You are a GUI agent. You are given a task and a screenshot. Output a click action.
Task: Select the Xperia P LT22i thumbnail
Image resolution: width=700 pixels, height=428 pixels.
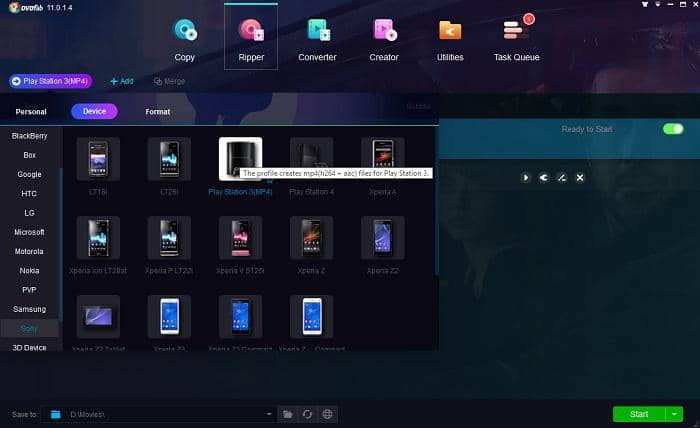pyautogui.click(x=169, y=237)
